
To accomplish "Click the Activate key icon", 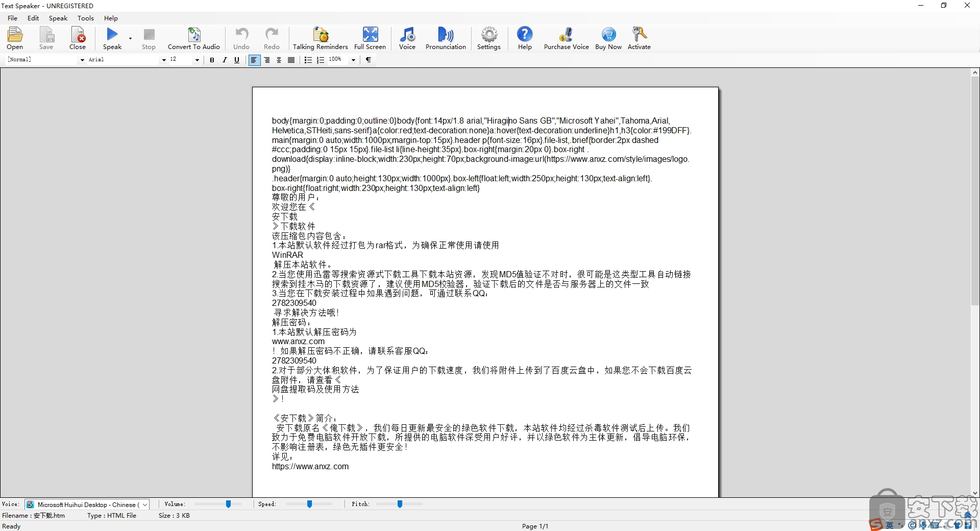I will (639, 38).
